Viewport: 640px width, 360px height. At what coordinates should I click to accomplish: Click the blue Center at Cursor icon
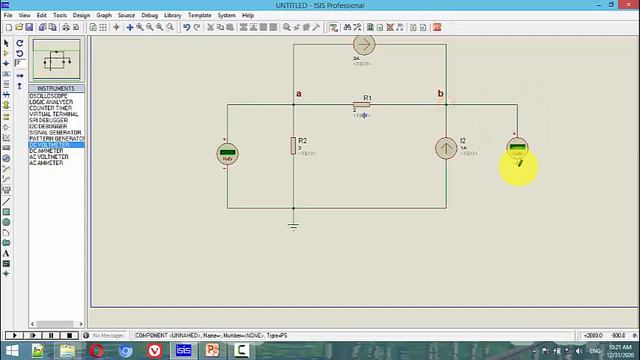[x=130, y=27]
